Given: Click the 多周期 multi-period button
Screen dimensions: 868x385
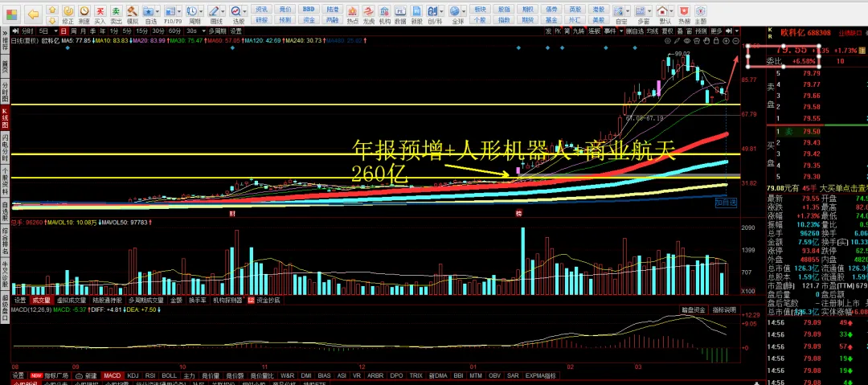Looking at the screenshot, I should pos(218,31).
